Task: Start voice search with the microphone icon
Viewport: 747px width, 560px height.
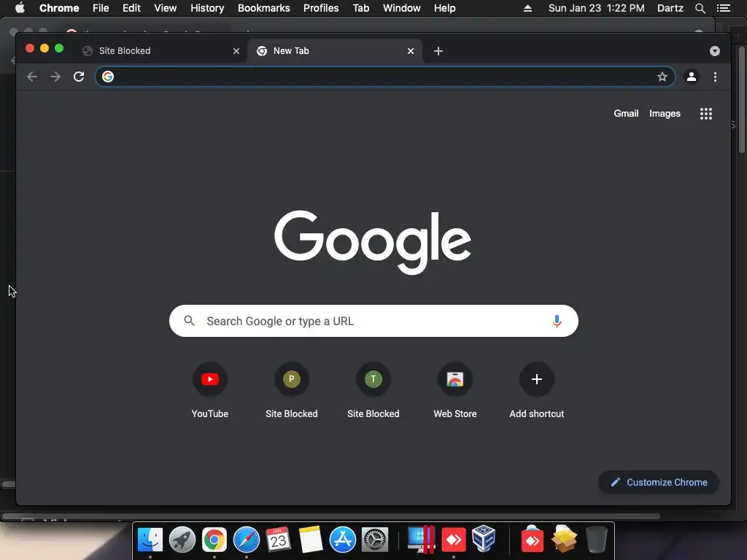Action: (557, 321)
